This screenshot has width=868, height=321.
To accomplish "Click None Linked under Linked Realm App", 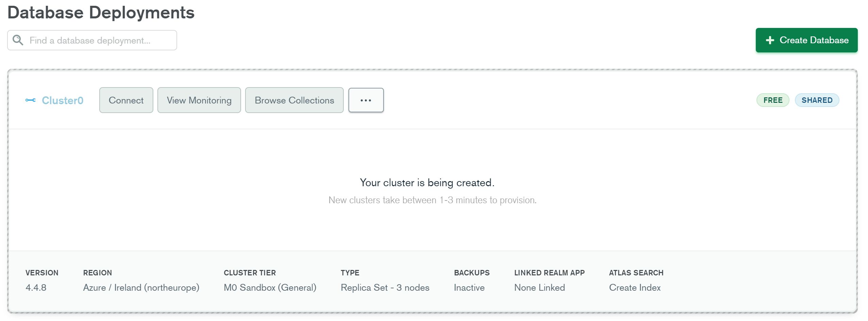I will point(539,288).
